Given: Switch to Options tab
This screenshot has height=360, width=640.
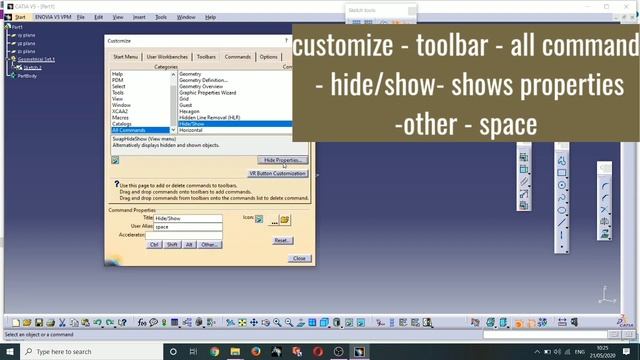Looking at the screenshot, I should [268, 57].
